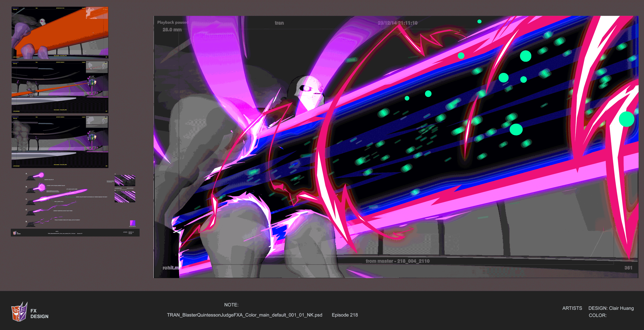Click 'from master - 218_004_2110' caption
The height and width of the screenshot is (330, 644).
397,261
